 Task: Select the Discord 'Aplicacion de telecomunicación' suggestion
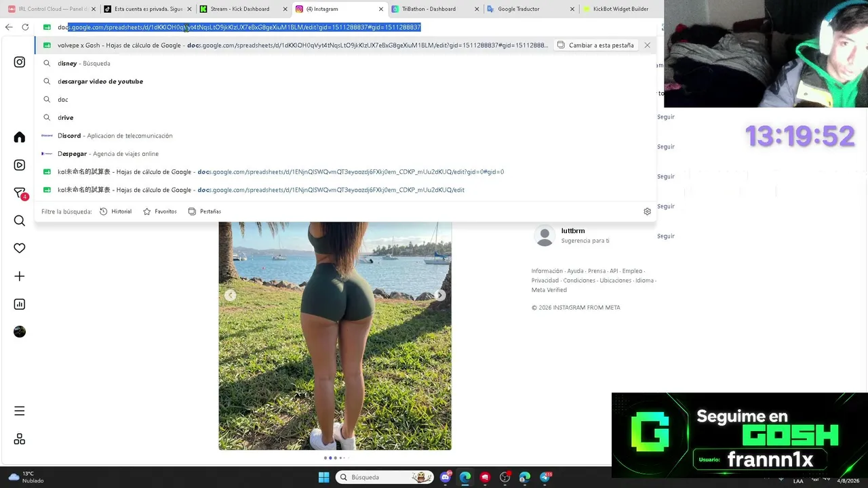pos(346,136)
